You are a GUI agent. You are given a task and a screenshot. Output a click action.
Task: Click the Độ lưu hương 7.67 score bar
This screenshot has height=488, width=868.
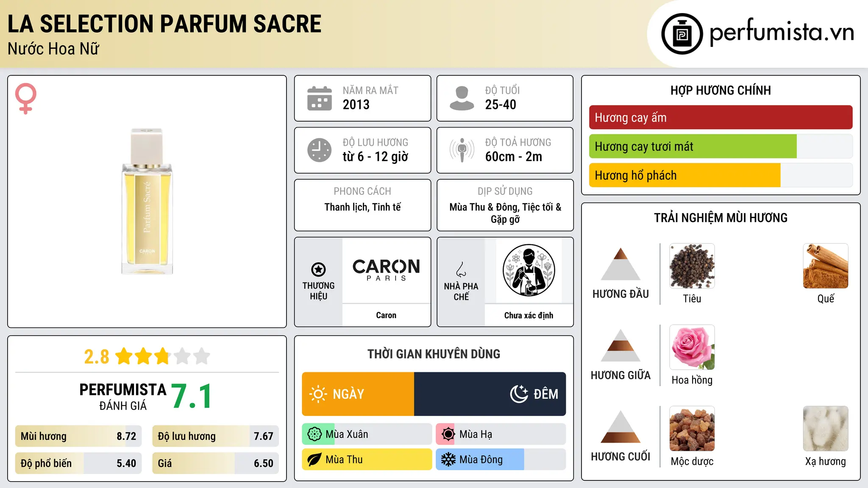[216, 436]
